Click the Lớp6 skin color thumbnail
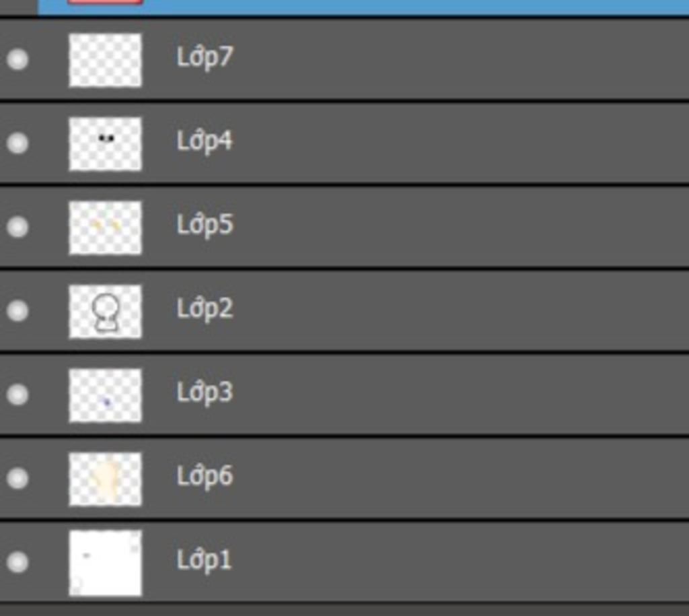Viewport: 689px width, 616px height. (x=106, y=479)
